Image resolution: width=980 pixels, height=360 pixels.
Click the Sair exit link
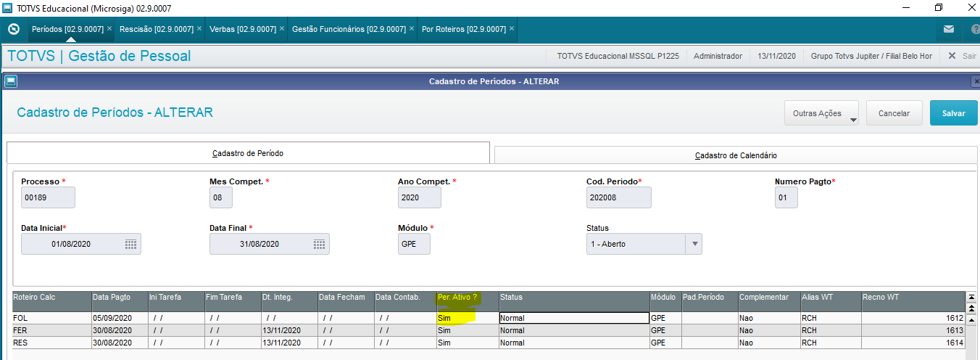coord(969,55)
